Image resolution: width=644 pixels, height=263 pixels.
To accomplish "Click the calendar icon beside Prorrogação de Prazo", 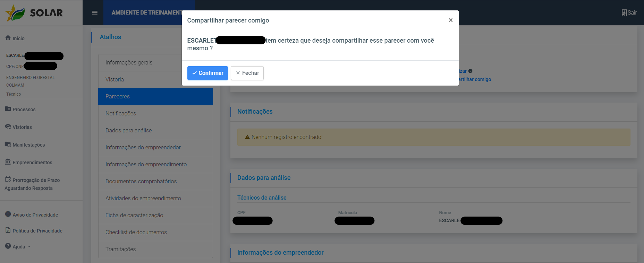I will tap(8, 179).
